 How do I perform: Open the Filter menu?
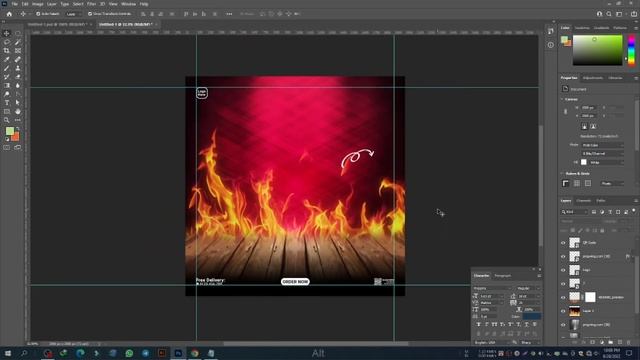[x=91, y=4]
